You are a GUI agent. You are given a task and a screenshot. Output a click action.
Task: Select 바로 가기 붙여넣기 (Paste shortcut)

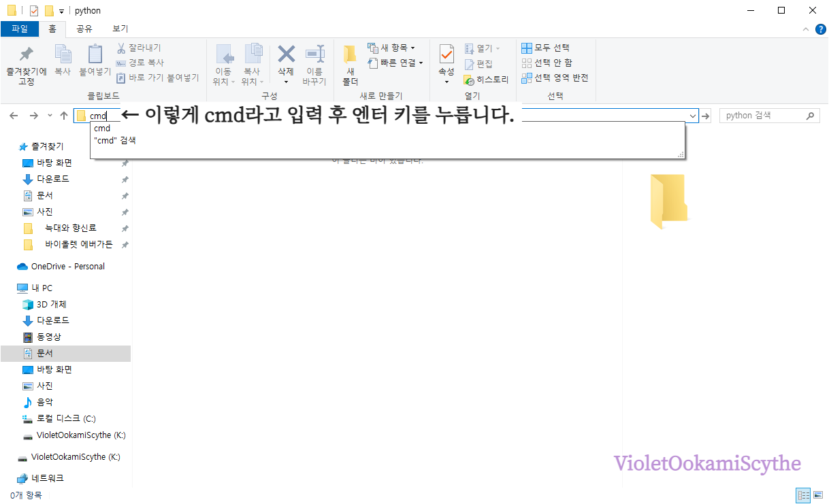click(157, 78)
